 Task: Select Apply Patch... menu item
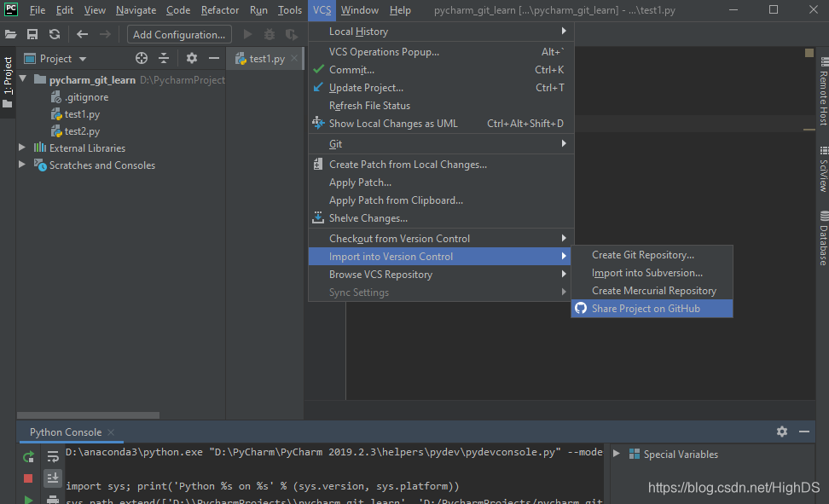[x=441, y=182]
